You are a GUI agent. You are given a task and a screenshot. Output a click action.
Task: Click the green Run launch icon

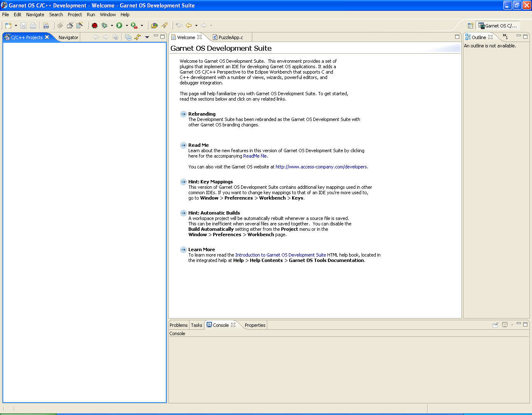click(x=119, y=26)
